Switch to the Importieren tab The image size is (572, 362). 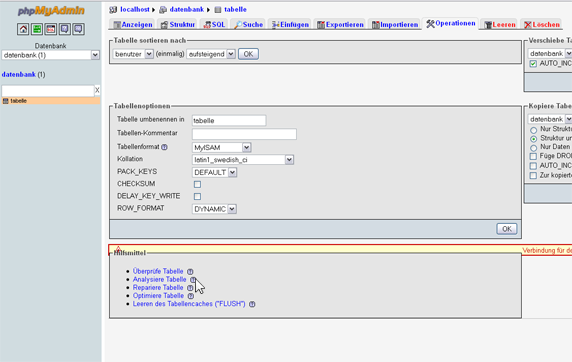coord(394,24)
